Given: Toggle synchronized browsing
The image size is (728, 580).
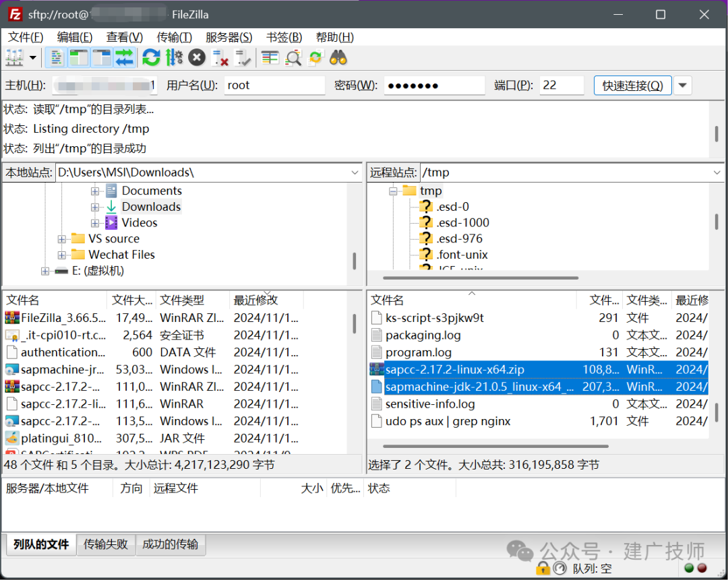Looking at the screenshot, I should (315, 58).
